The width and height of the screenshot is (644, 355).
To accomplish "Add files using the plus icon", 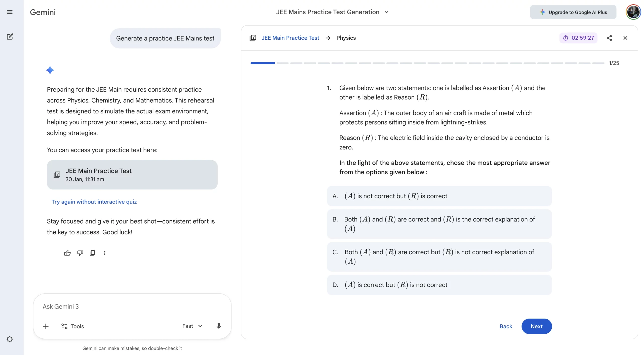I will [x=46, y=326].
